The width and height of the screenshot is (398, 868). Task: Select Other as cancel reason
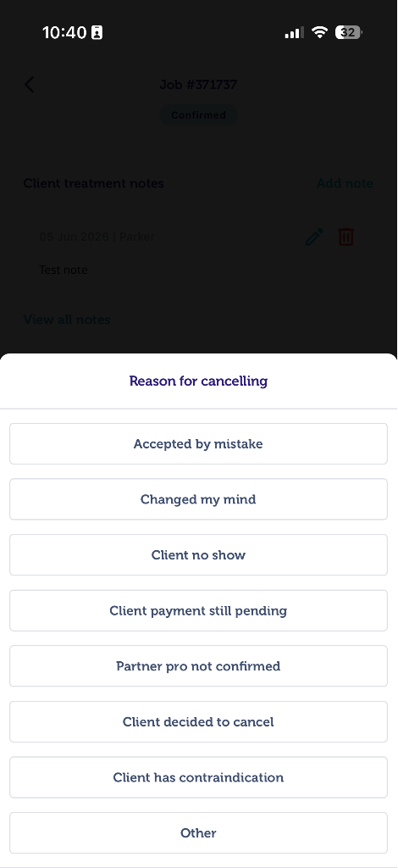coord(198,833)
